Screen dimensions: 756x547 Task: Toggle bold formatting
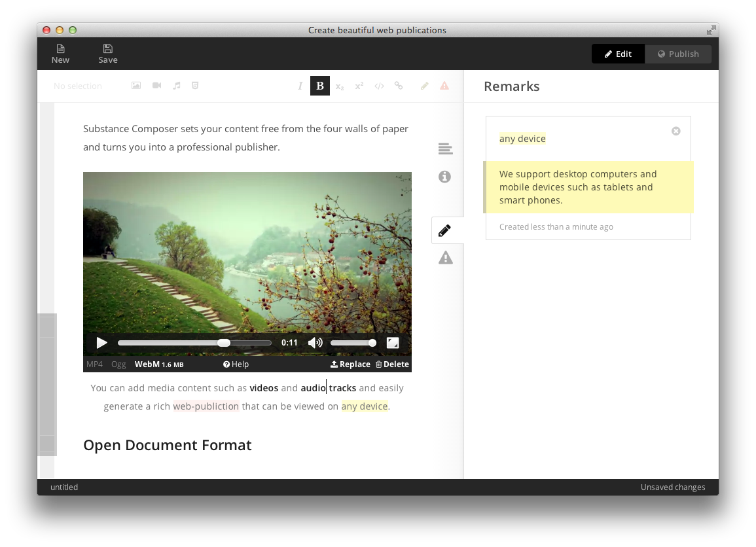(319, 86)
